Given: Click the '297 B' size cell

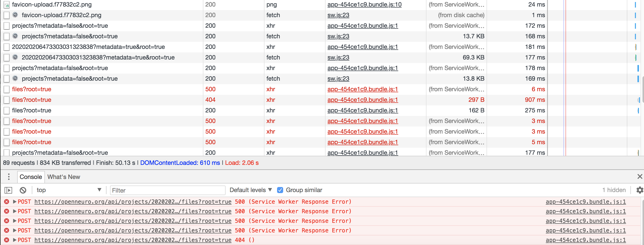Looking at the screenshot, I should 476,100.
